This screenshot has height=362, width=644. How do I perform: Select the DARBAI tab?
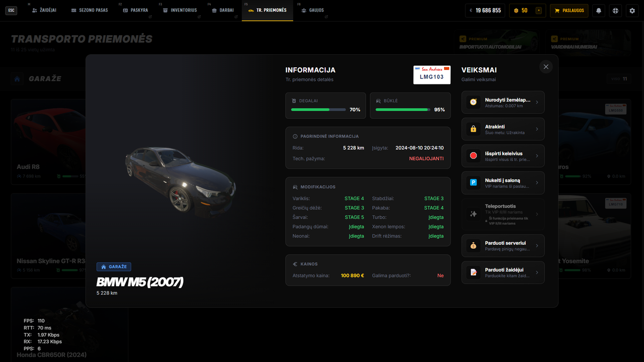(223, 10)
